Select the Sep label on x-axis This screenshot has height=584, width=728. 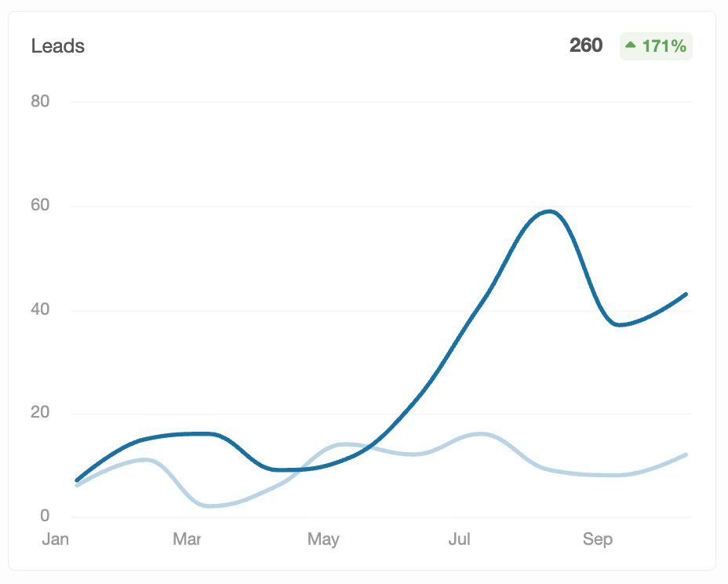click(598, 539)
